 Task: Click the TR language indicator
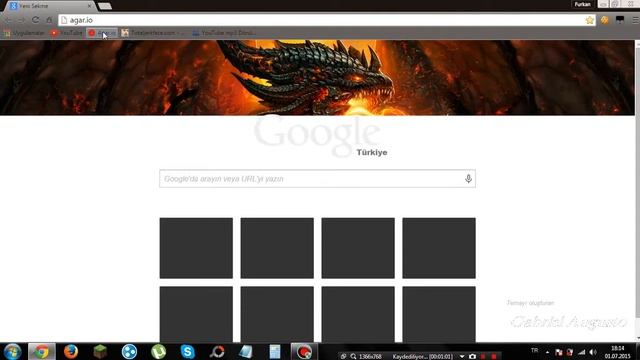[x=534, y=351]
